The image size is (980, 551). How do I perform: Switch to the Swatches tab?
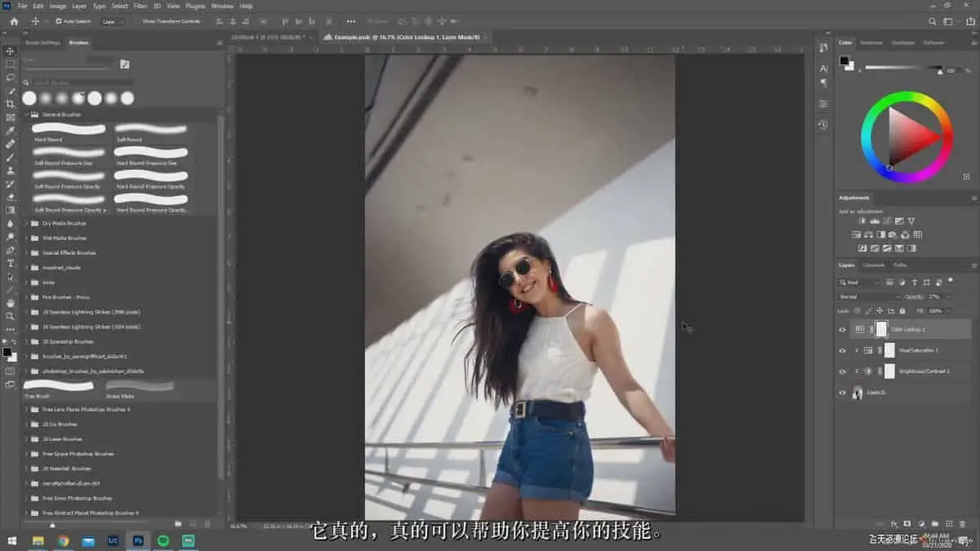click(871, 42)
